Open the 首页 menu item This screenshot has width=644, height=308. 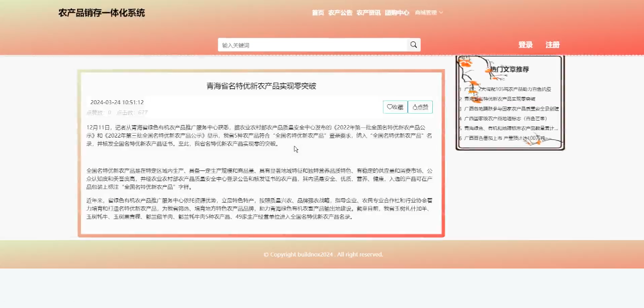318,12
